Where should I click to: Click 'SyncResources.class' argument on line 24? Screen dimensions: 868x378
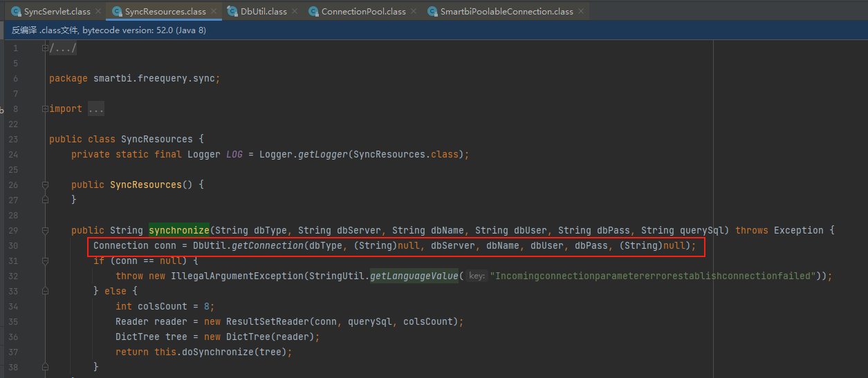[x=406, y=155]
